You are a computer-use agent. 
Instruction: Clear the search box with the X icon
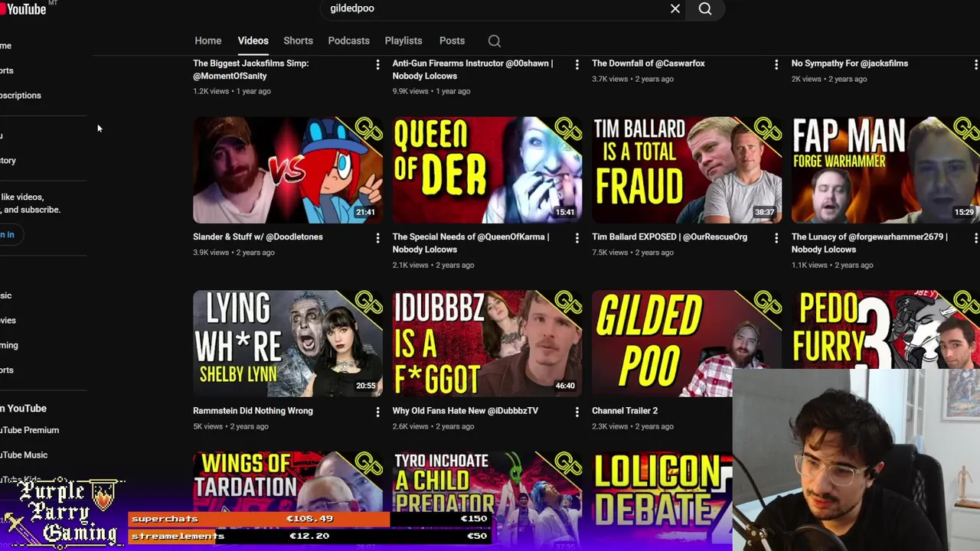[675, 8]
